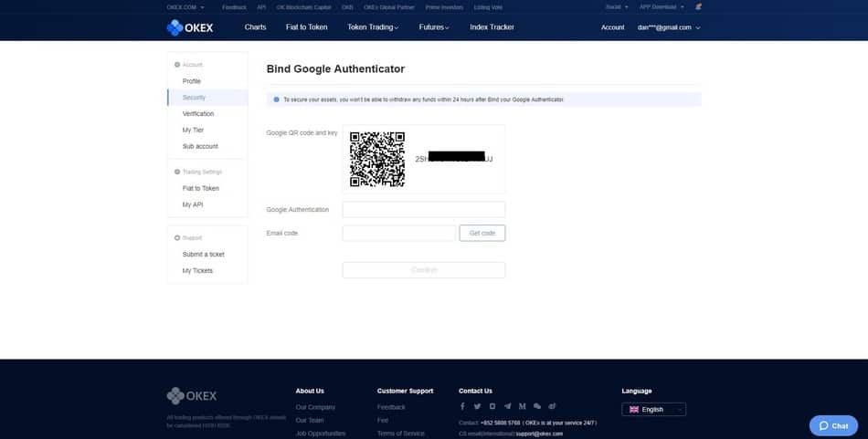The width and height of the screenshot is (868, 439).
Task: Click the contact phone number +852 5808 5768
Action: tap(501, 423)
